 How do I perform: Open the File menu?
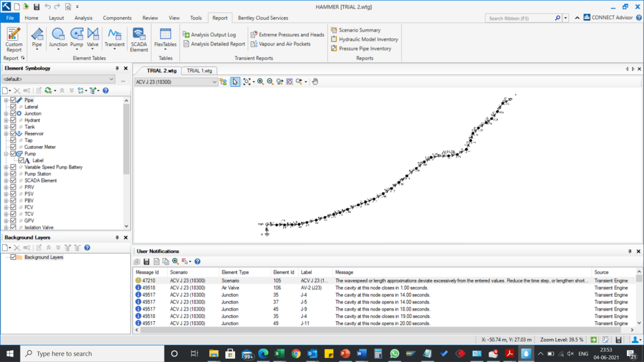point(10,18)
